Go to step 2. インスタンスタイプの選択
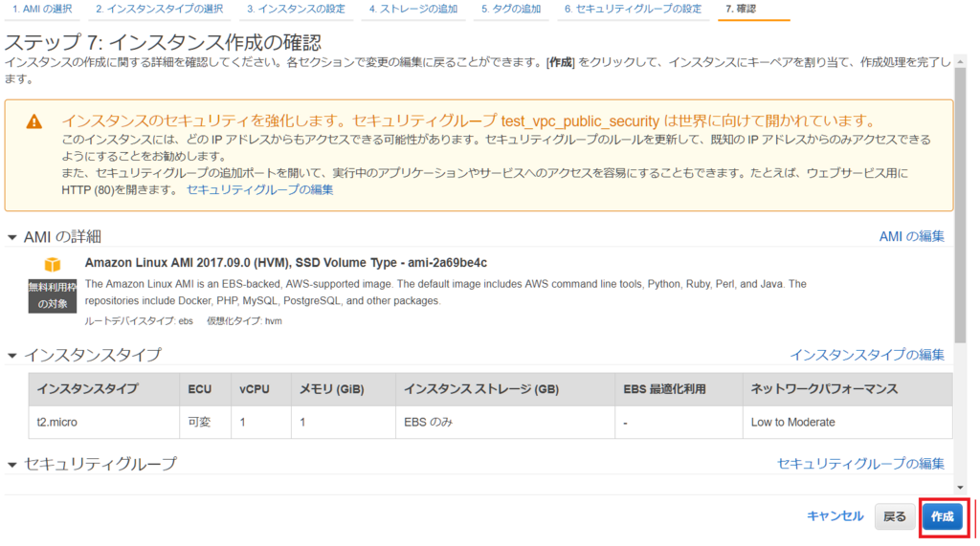 tap(159, 10)
